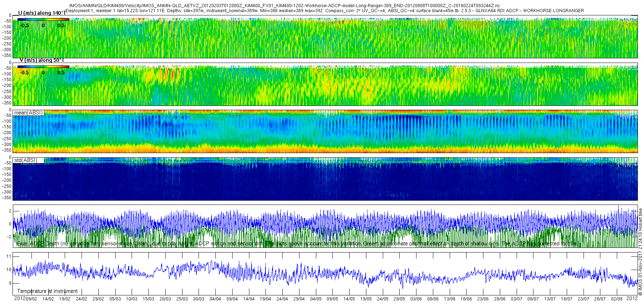Click the 'Temperature at instrument' label

click(x=47, y=291)
